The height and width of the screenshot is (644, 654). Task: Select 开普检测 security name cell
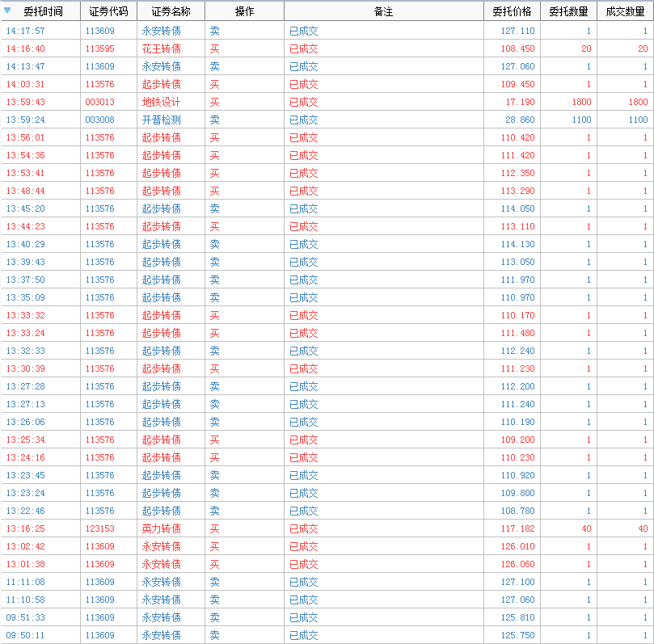pos(162,120)
